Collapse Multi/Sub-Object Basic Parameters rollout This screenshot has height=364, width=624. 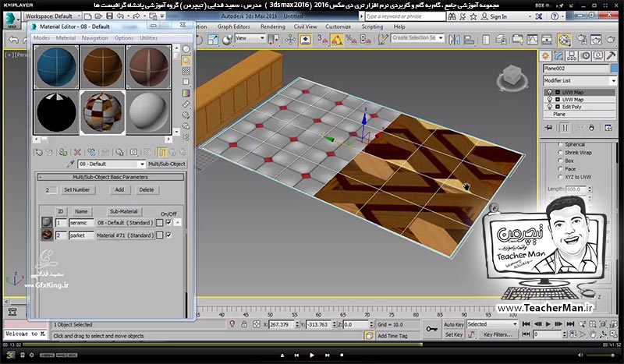coord(111,177)
